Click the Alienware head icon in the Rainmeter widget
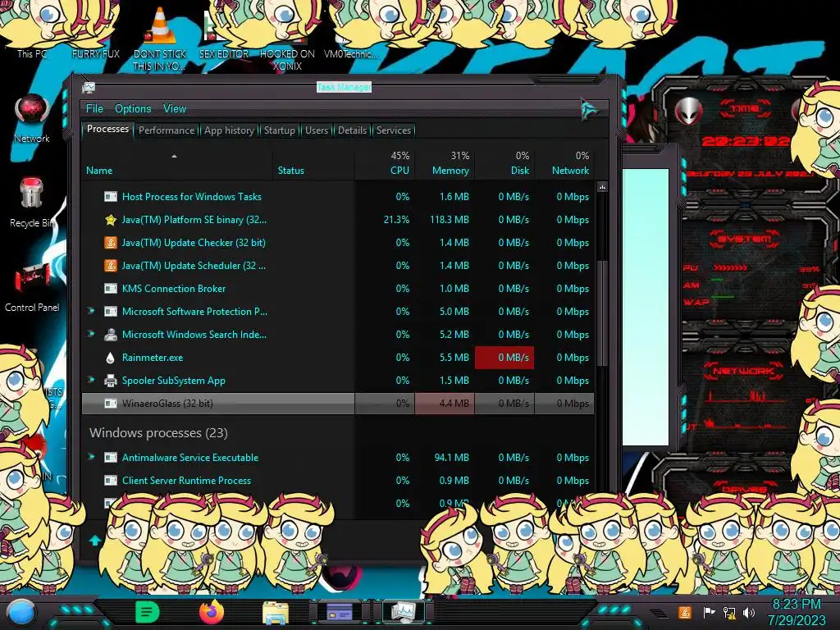840x630 pixels. coord(688,111)
